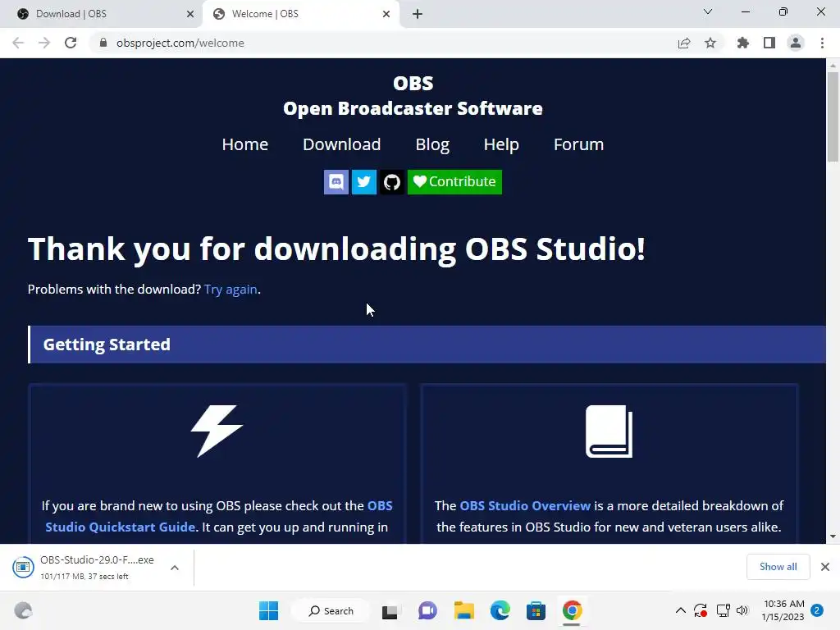Click the padlock site info icon

coord(103,43)
